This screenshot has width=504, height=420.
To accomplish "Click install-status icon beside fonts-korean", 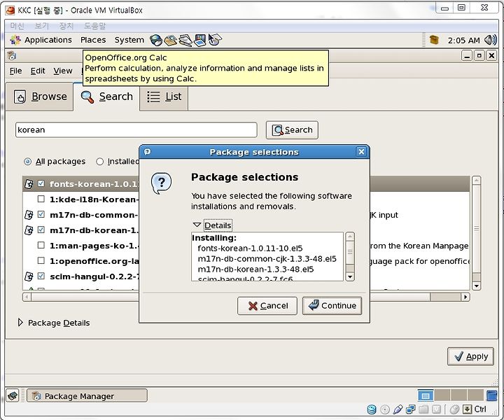I will (29, 184).
